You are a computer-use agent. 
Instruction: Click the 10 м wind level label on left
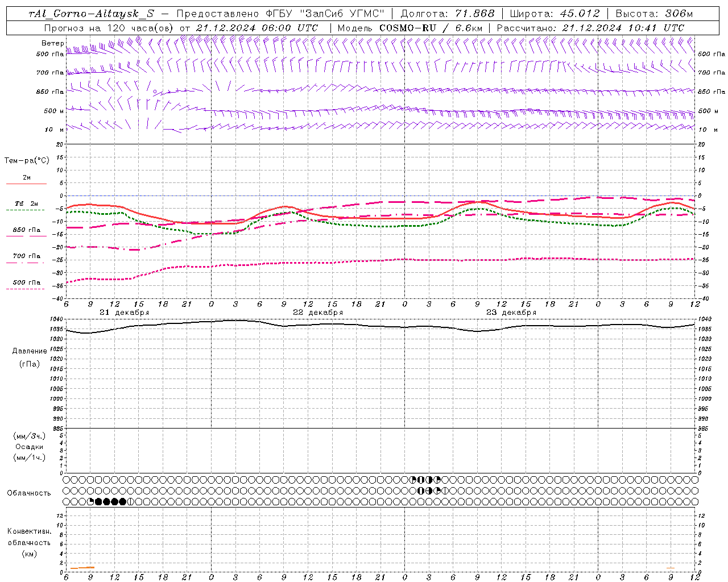coord(54,130)
